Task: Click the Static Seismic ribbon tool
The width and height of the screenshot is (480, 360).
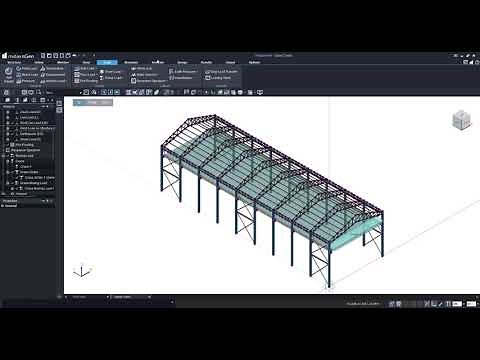Action: click(x=144, y=75)
